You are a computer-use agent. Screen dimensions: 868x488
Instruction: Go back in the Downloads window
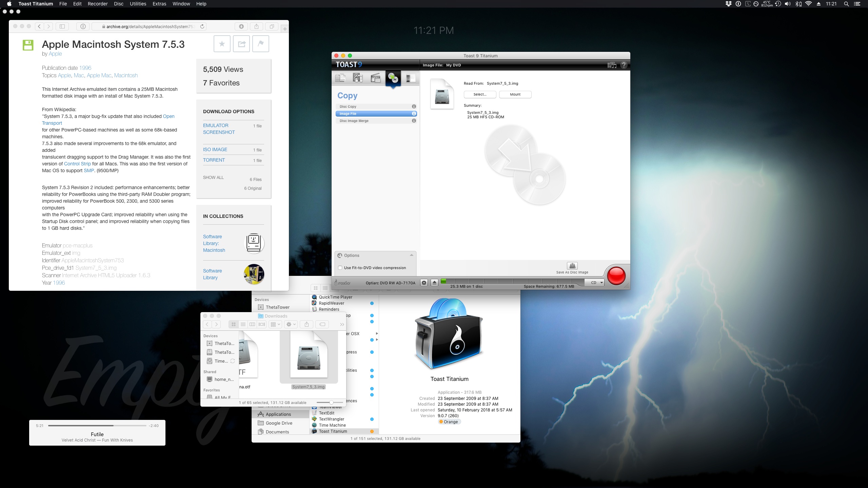click(x=207, y=324)
